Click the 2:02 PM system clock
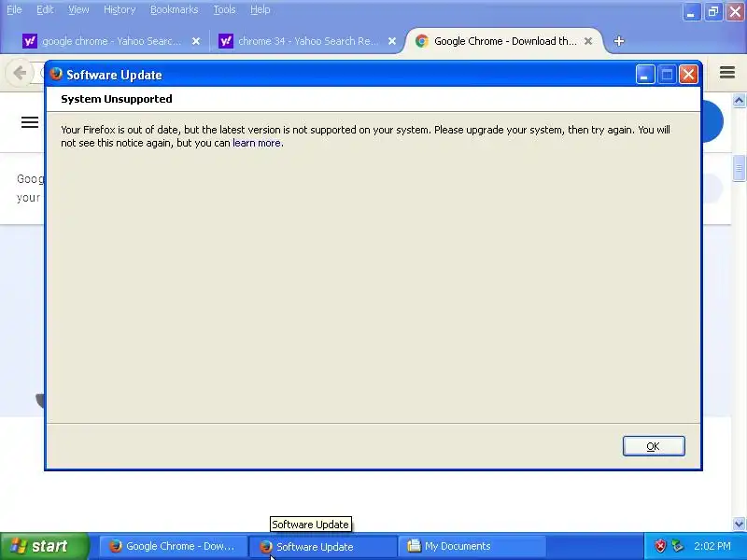 pyautogui.click(x=712, y=546)
